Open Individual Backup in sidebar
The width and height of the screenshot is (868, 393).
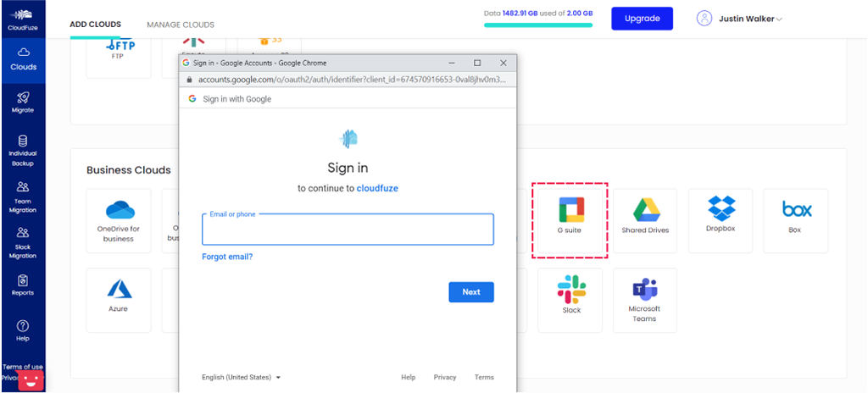(23, 151)
